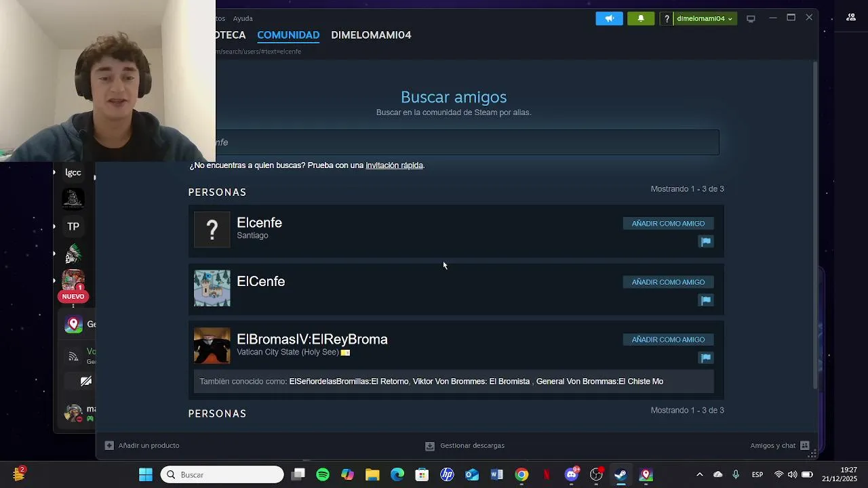Viewport: 868px width, 488px height.
Task: Open Gestionar descargas
Action: tap(465, 445)
